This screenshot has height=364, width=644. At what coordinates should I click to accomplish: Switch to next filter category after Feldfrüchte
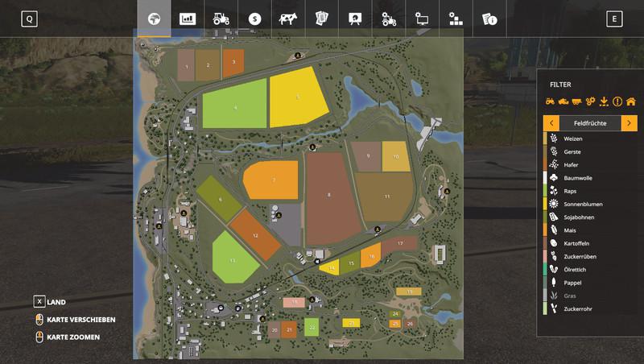click(630, 123)
